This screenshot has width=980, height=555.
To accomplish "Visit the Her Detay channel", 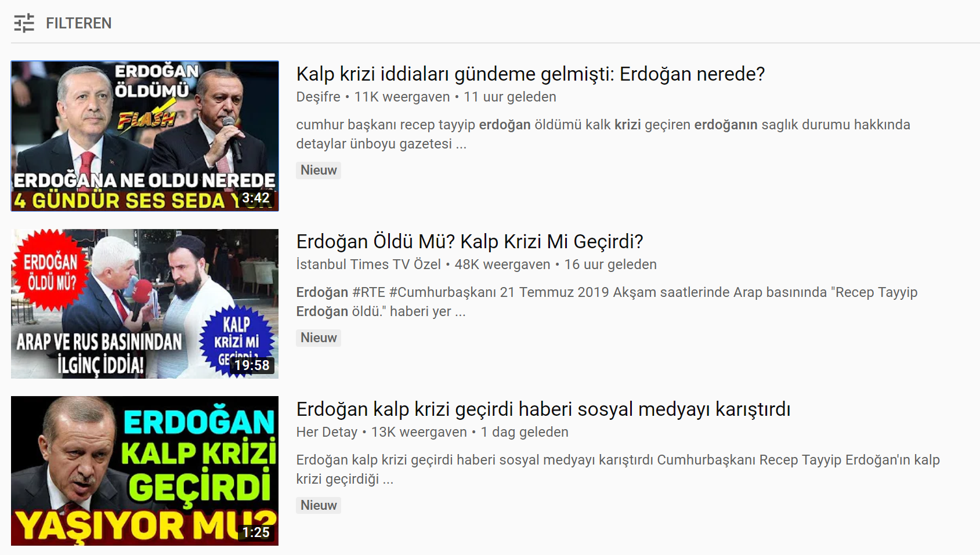I will click(327, 432).
